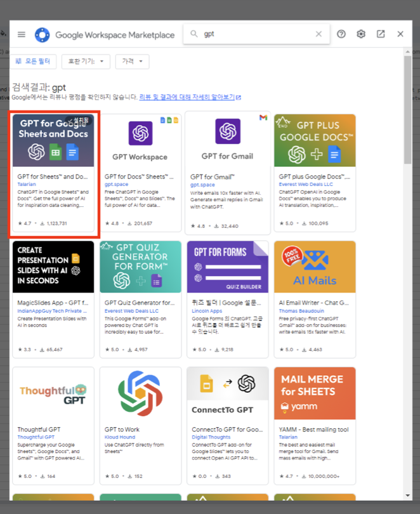The image size is (420, 514).
Task: Open the Thomas Beaudouin developer link
Action: coord(301,311)
